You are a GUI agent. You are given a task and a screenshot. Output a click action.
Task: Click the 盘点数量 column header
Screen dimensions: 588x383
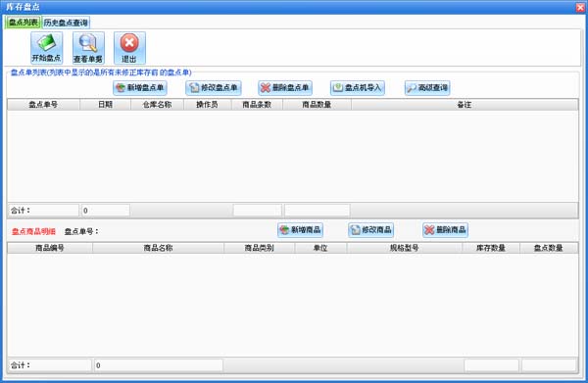click(x=549, y=248)
